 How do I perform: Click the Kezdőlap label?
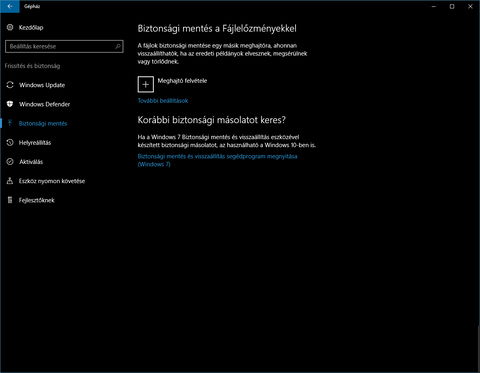[x=31, y=28]
